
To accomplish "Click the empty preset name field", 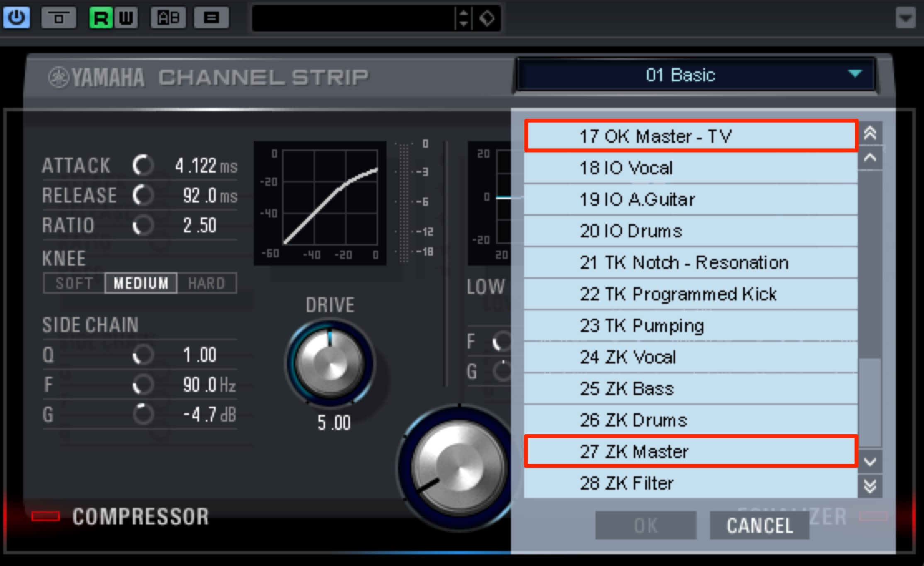I will click(x=353, y=18).
